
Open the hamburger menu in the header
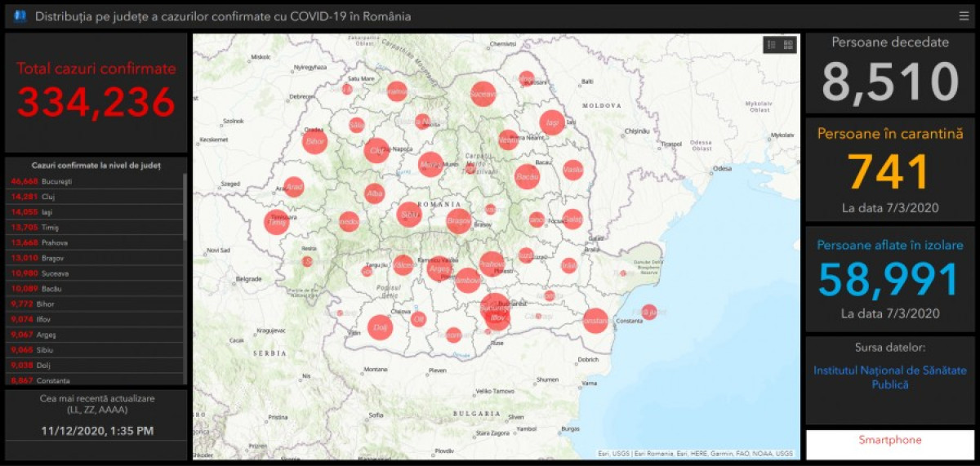964,16
